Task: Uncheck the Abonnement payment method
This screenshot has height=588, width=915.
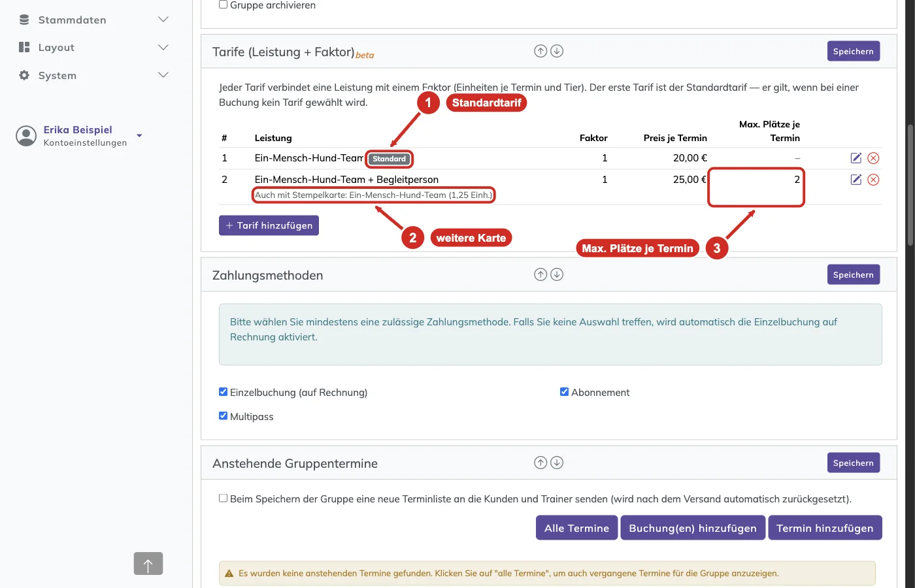Action: [565, 392]
